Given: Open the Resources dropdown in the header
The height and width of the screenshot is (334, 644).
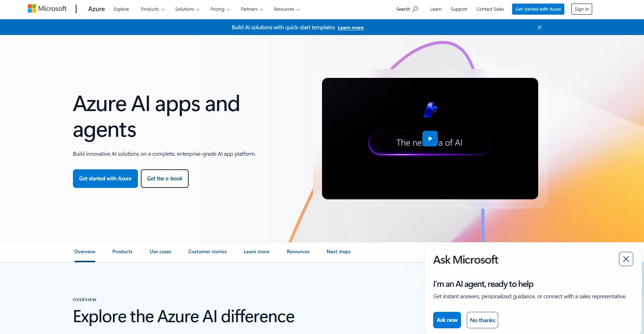Looking at the screenshot, I should (286, 9).
